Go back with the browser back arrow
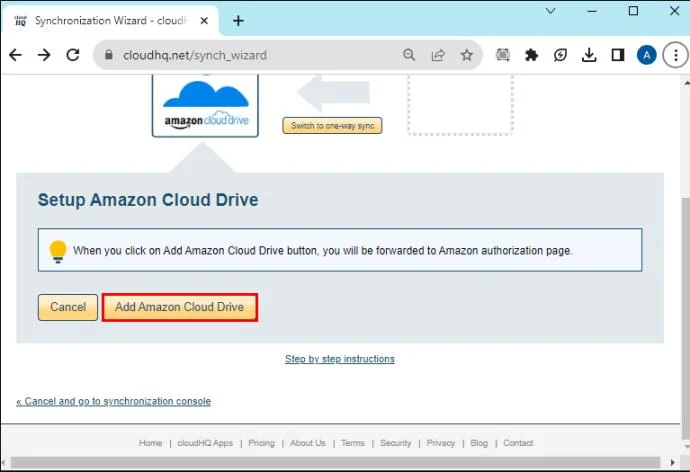This screenshot has height=472, width=690. pyautogui.click(x=15, y=55)
